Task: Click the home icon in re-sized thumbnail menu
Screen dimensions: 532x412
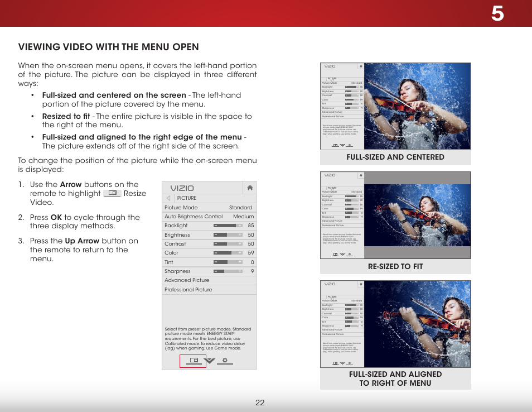Action: point(361,175)
